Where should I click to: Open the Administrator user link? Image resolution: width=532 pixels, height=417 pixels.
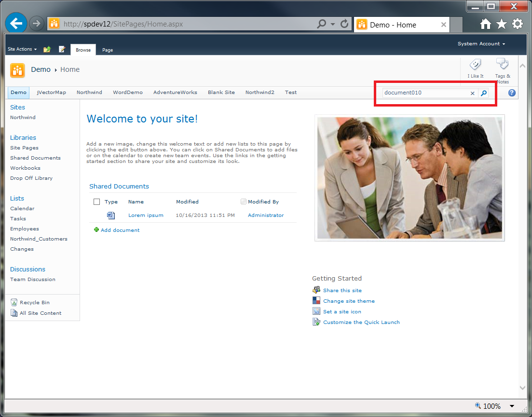tap(266, 215)
